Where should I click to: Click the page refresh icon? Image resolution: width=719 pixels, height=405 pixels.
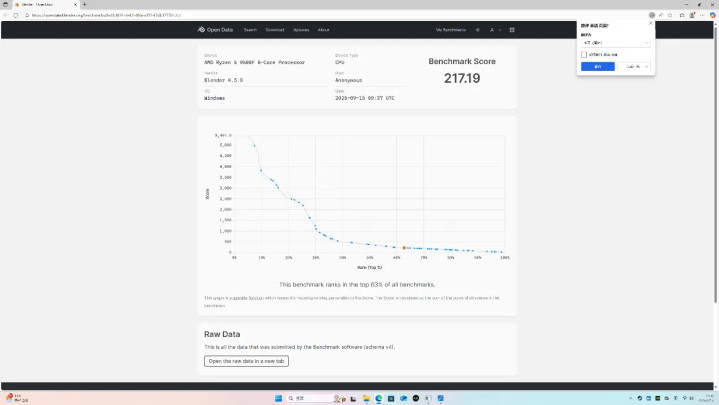16,15
